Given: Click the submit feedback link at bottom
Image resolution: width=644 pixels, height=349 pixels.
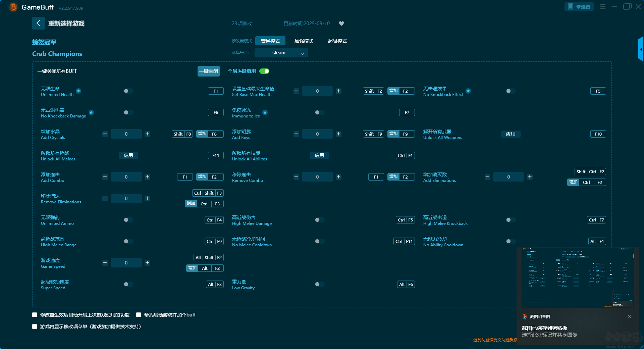Looking at the screenshot, I should (x=495, y=340).
